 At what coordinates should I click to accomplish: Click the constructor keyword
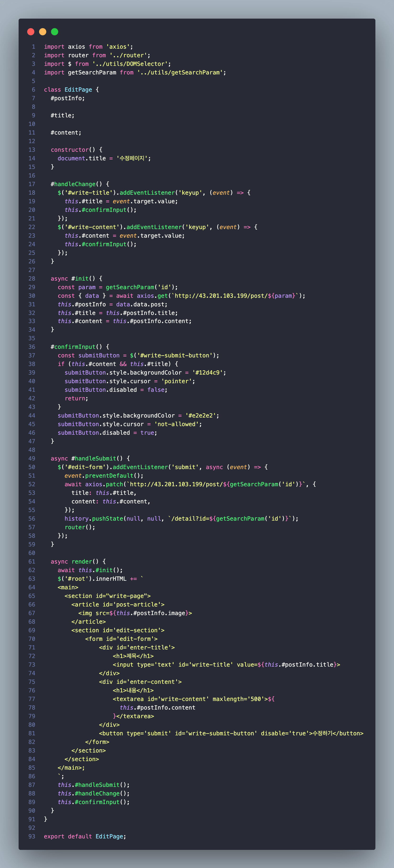[x=70, y=150]
